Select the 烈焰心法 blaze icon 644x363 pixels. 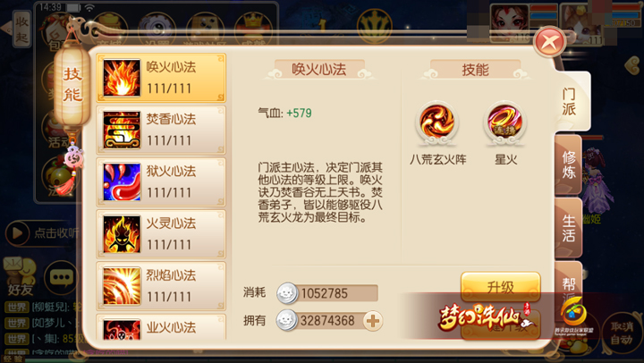122,286
